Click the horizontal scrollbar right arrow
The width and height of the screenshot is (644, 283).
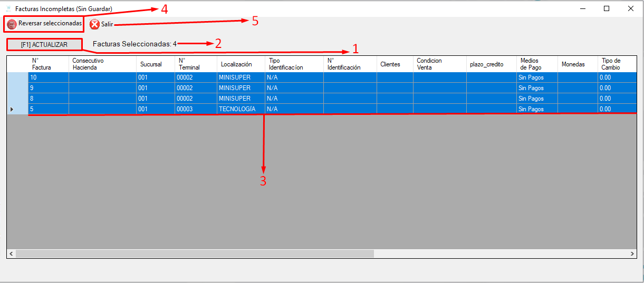632,254
